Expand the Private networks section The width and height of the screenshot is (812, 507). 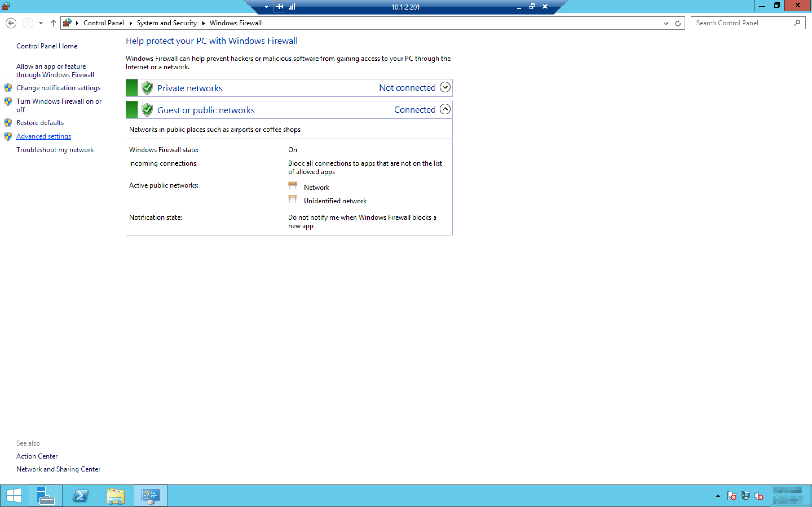coord(445,88)
